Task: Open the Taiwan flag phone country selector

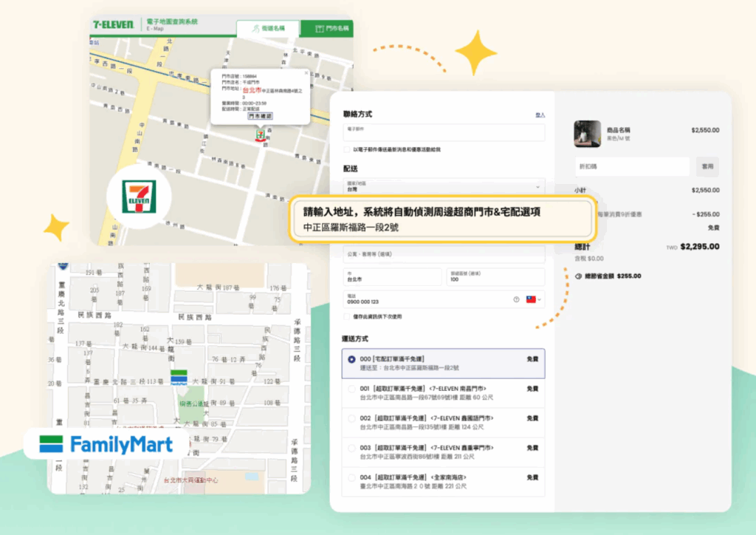Action: coord(533,299)
